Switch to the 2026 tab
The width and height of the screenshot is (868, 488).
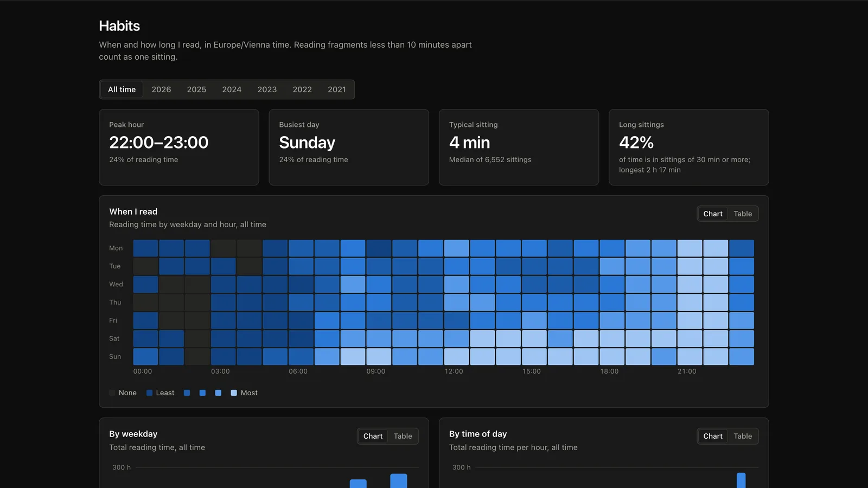pos(161,89)
